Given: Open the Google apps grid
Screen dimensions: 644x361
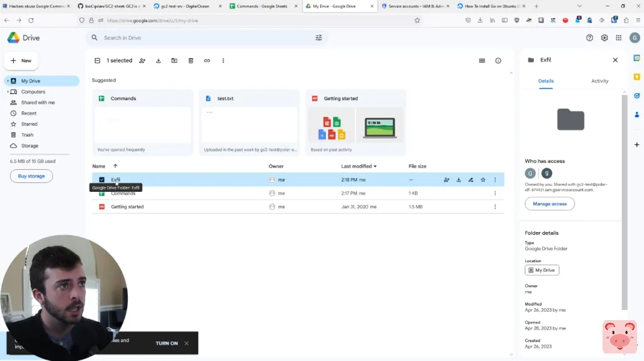Looking at the screenshot, I should click(619, 38).
